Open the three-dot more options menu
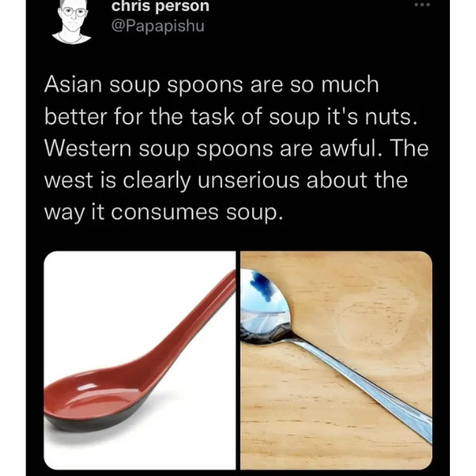 (422, 5)
